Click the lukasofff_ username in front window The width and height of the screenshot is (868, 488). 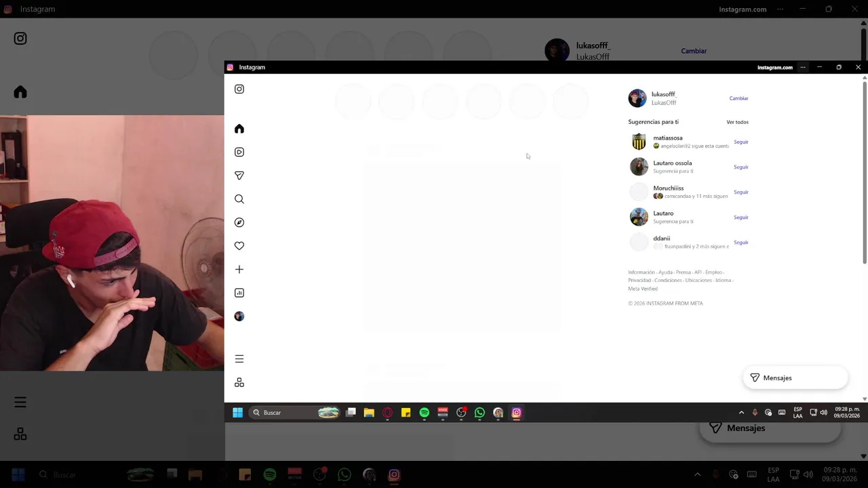pos(665,94)
